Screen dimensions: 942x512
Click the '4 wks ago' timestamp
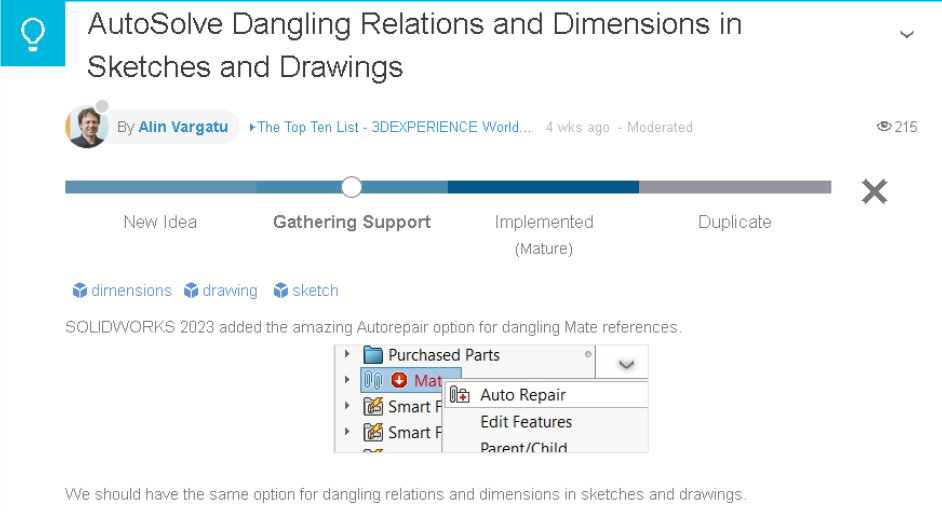[577, 127]
